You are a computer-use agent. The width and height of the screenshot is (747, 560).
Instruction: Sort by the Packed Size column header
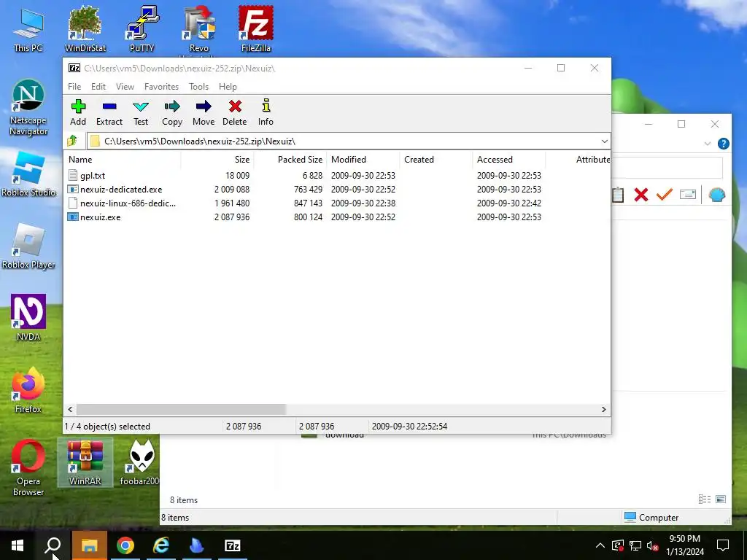point(290,160)
